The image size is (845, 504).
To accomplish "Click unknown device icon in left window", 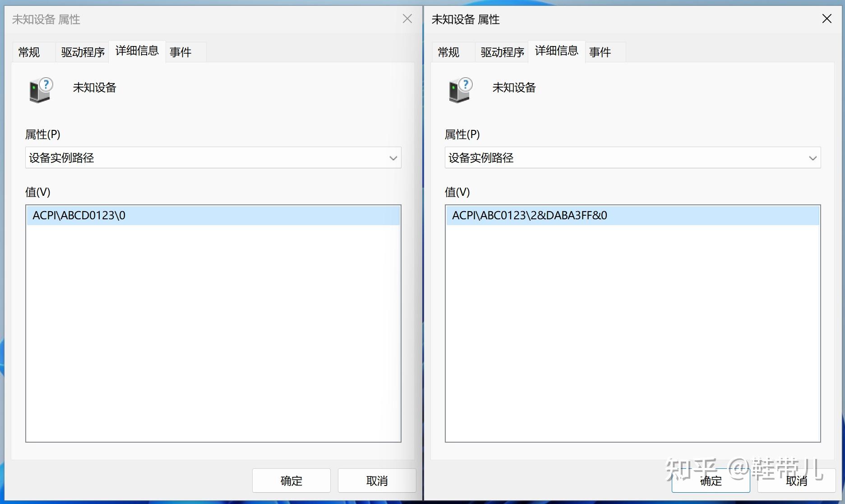I will (x=41, y=89).
